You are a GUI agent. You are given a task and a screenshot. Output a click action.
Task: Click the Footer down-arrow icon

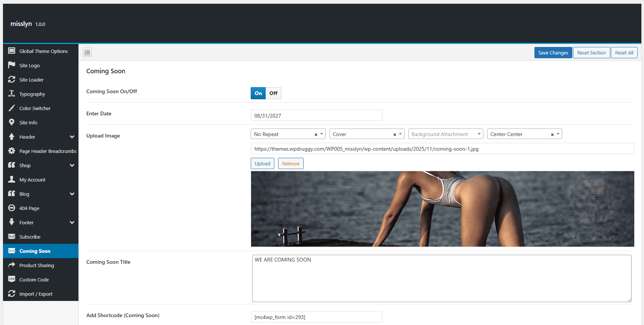click(12, 222)
